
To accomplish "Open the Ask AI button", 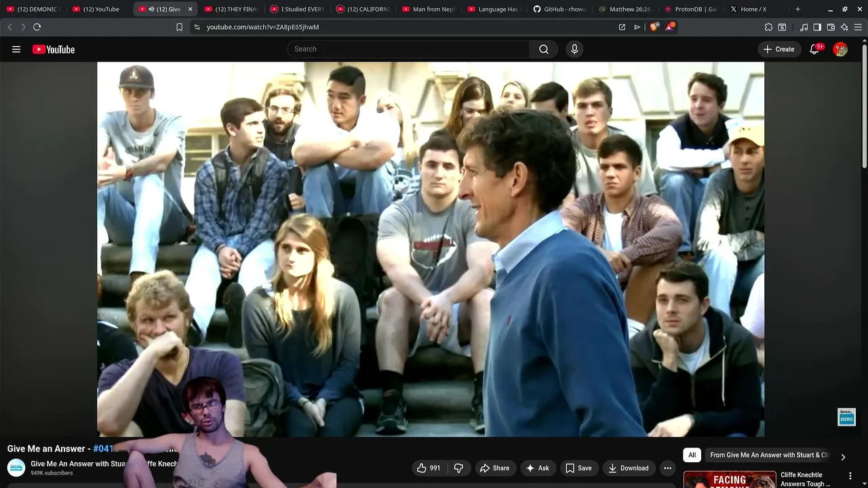I will tap(538, 468).
